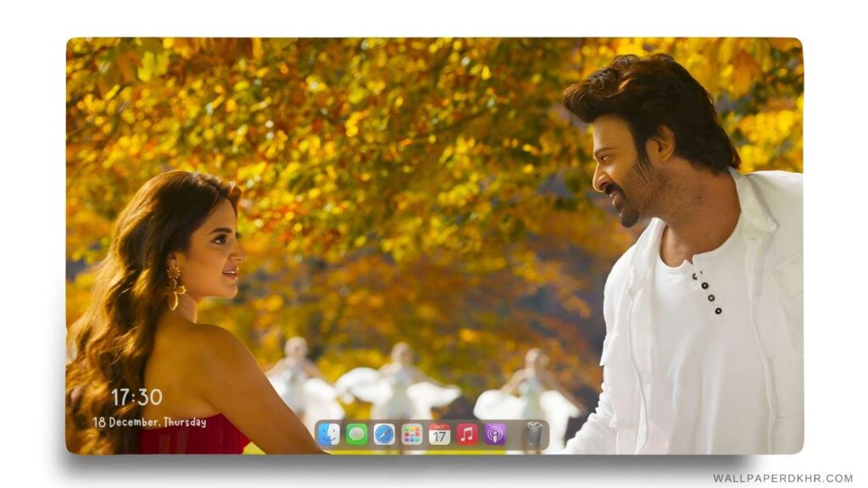Click the red Music note icon
This screenshot has width=868, height=488.
[x=467, y=432]
